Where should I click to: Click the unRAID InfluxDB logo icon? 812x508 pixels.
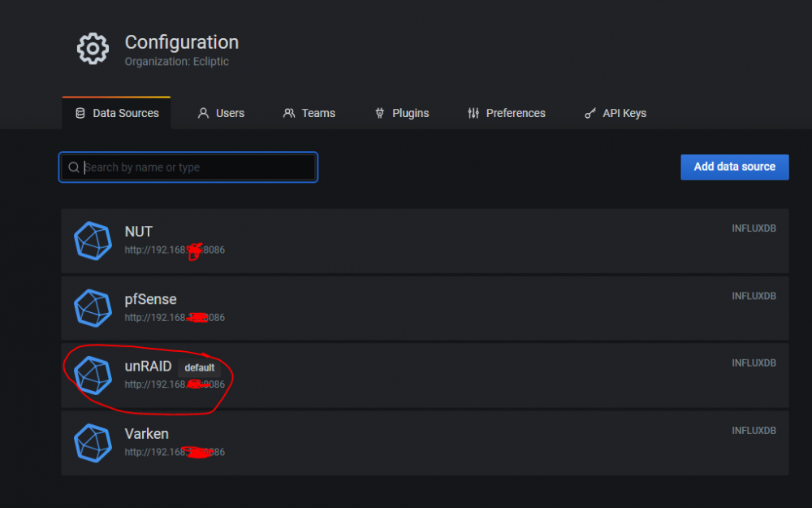pyautogui.click(x=93, y=376)
